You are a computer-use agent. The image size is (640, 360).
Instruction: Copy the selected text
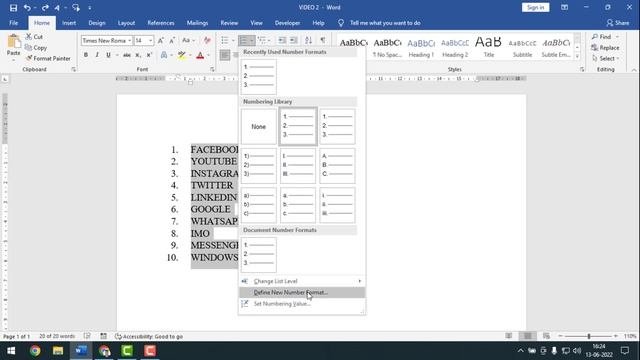click(x=36, y=48)
